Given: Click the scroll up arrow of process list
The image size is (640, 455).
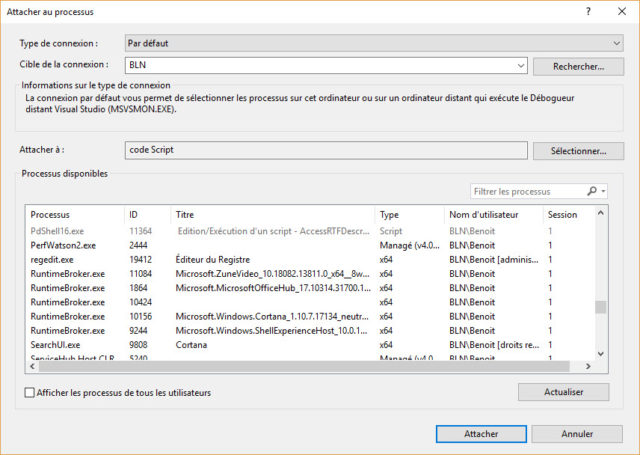Looking at the screenshot, I should point(601,213).
